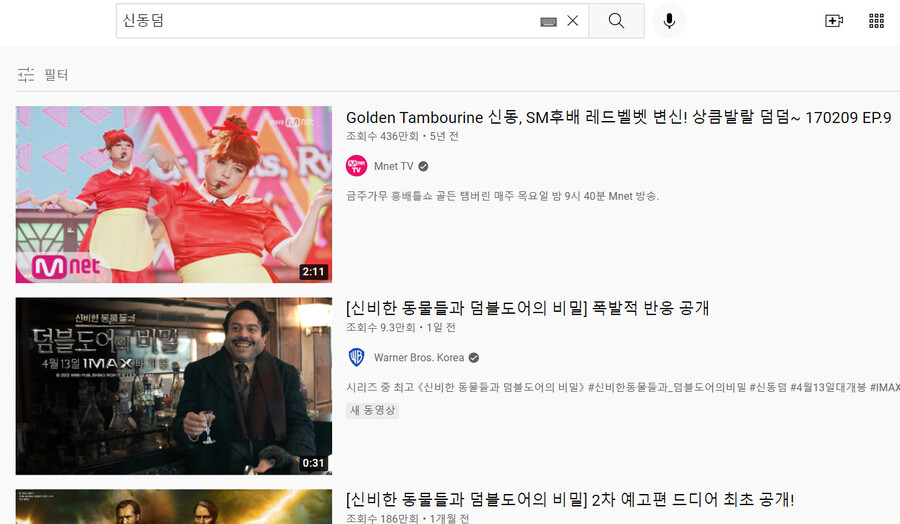900x524 pixels.
Task: Open the 2차 예고편 최초 공개 video title
Action: click(570, 499)
